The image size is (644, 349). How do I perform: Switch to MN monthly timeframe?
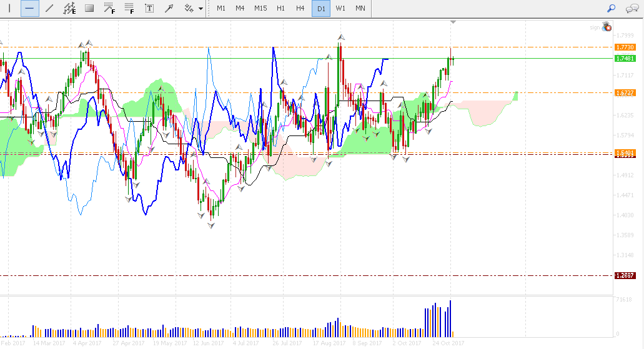click(360, 8)
